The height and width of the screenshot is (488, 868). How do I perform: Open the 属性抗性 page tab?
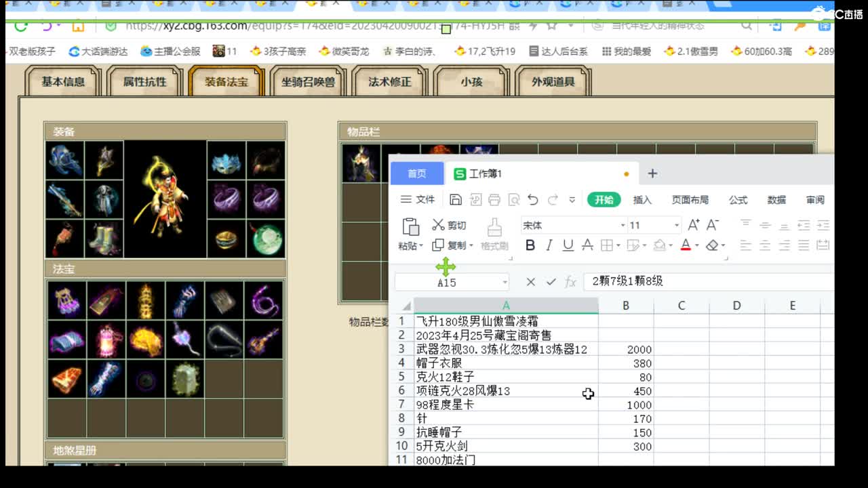click(144, 81)
